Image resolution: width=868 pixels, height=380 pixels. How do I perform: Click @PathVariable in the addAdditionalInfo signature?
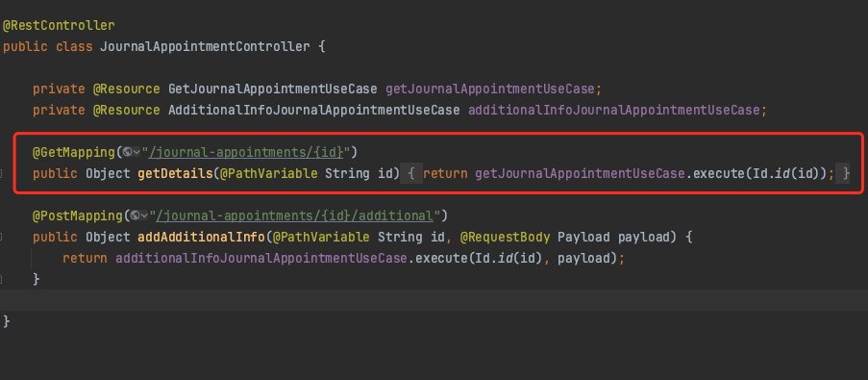tap(322, 237)
